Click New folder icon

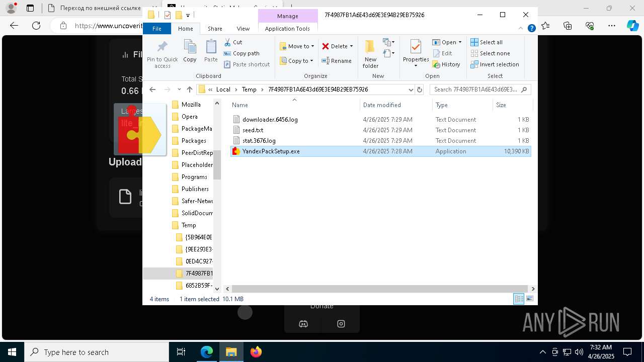pyautogui.click(x=370, y=47)
